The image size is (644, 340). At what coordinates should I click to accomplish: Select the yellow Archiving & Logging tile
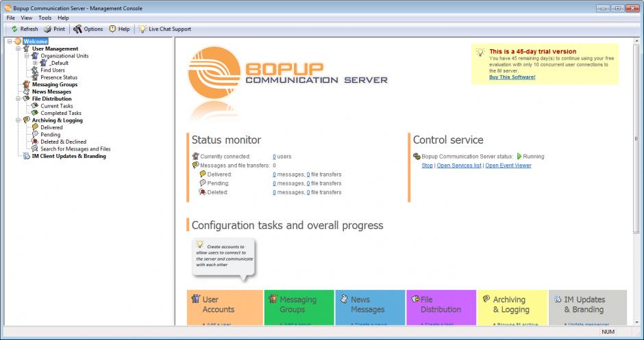[x=512, y=308]
